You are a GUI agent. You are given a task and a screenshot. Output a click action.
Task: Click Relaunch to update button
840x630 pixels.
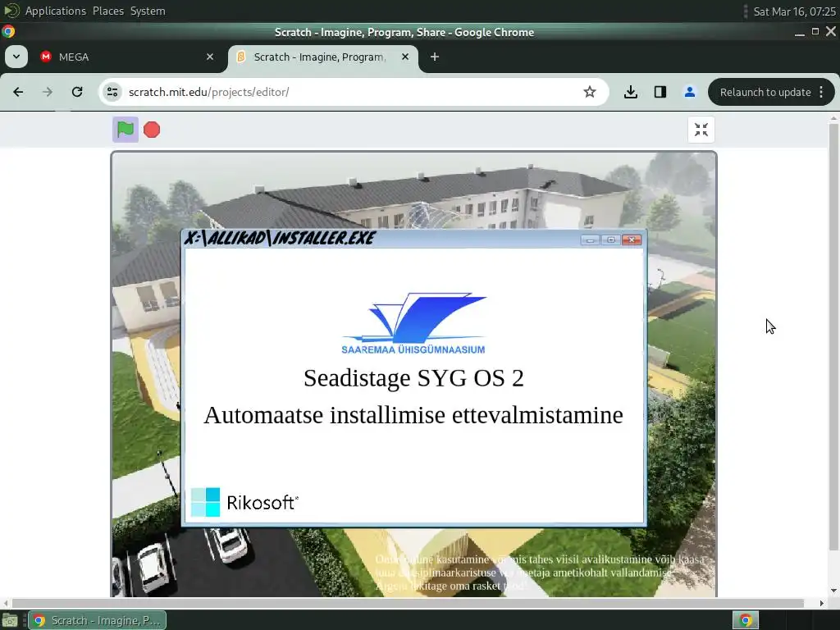tap(765, 92)
